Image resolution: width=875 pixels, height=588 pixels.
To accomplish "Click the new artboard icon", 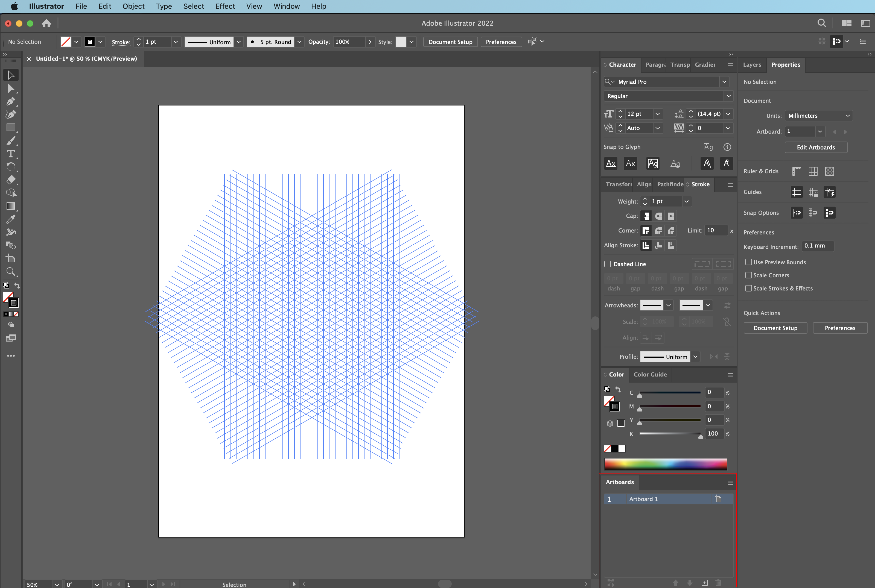I will click(x=704, y=582).
